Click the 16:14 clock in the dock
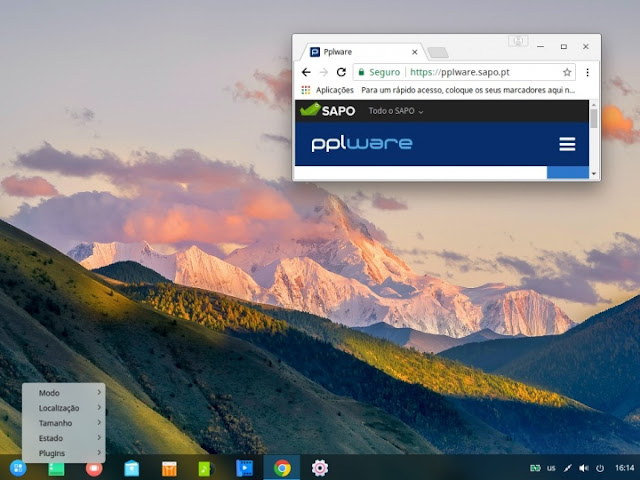Screen dimensions: 640x480 pos(624,468)
